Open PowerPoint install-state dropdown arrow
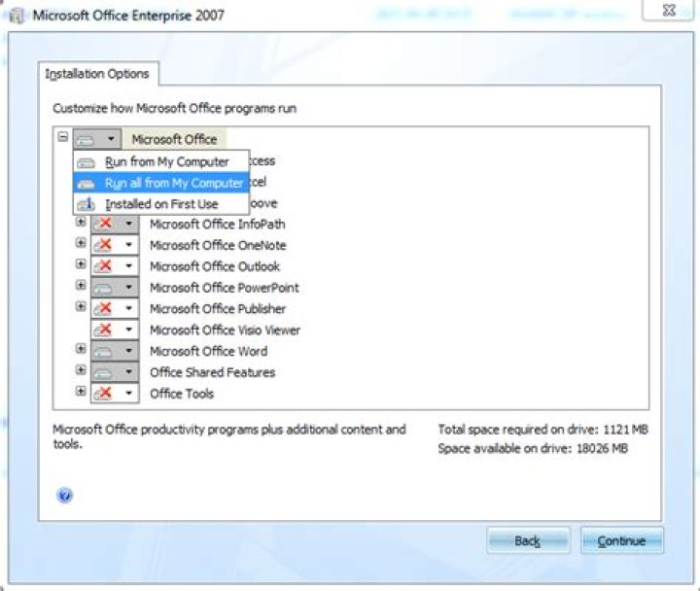The width and height of the screenshot is (700, 591). pos(128,287)
